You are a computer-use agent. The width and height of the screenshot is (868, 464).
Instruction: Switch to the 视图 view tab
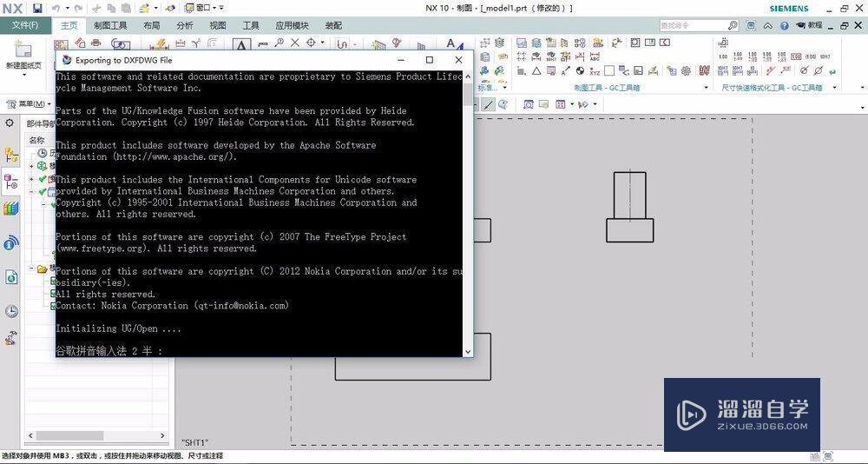point(218,25)
